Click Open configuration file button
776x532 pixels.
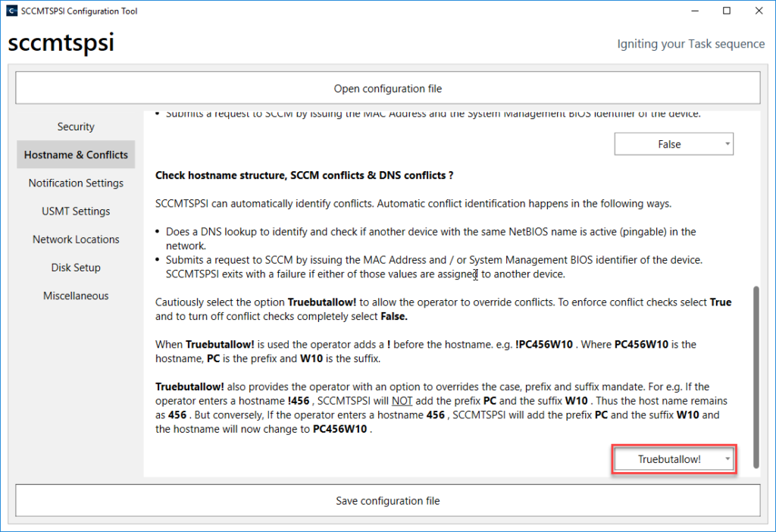387,89
